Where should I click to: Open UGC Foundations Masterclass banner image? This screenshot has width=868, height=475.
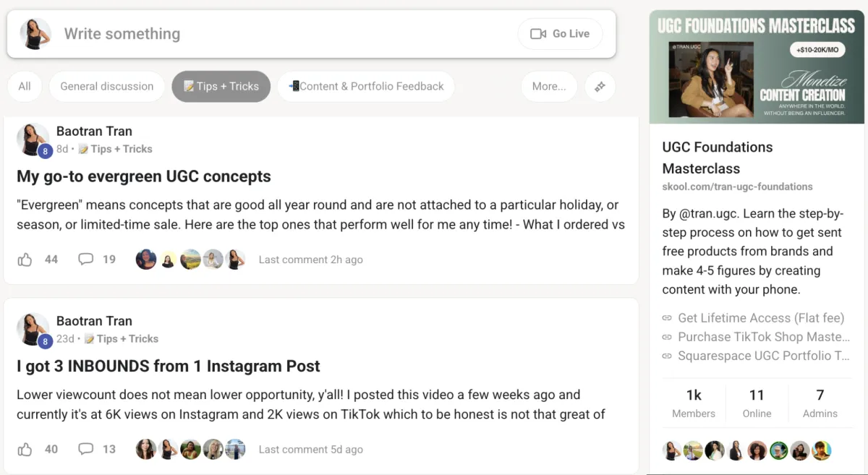pos(757,67)
